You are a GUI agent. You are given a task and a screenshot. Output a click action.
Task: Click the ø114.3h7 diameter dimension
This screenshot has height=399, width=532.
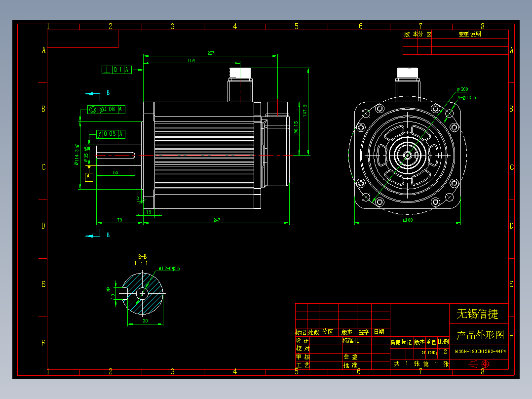pyautogui.click(x=76, y=155)
